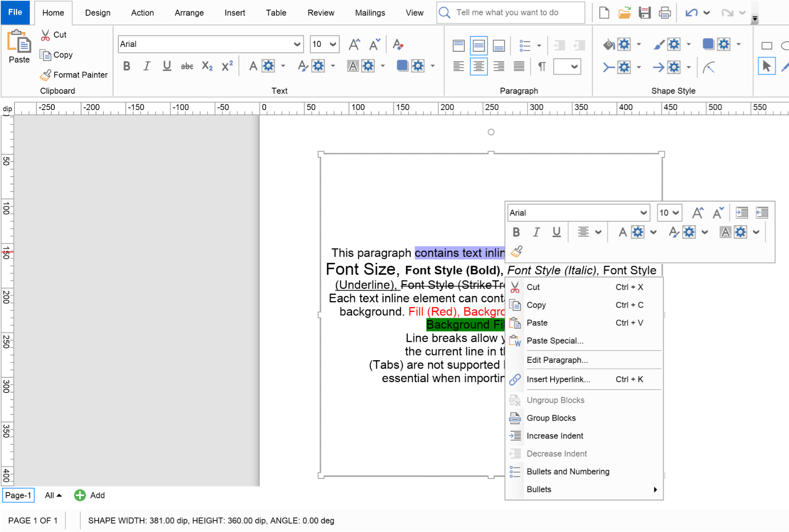
Task: Toggle Underline in ribbon
Action: (x=167, y=66)
